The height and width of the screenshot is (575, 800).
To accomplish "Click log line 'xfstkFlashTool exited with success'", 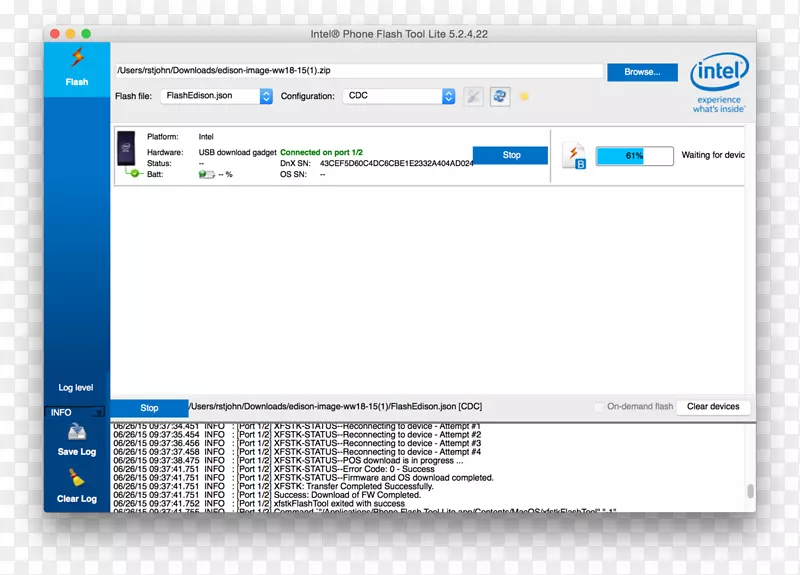I will click(x=259, y=504).
